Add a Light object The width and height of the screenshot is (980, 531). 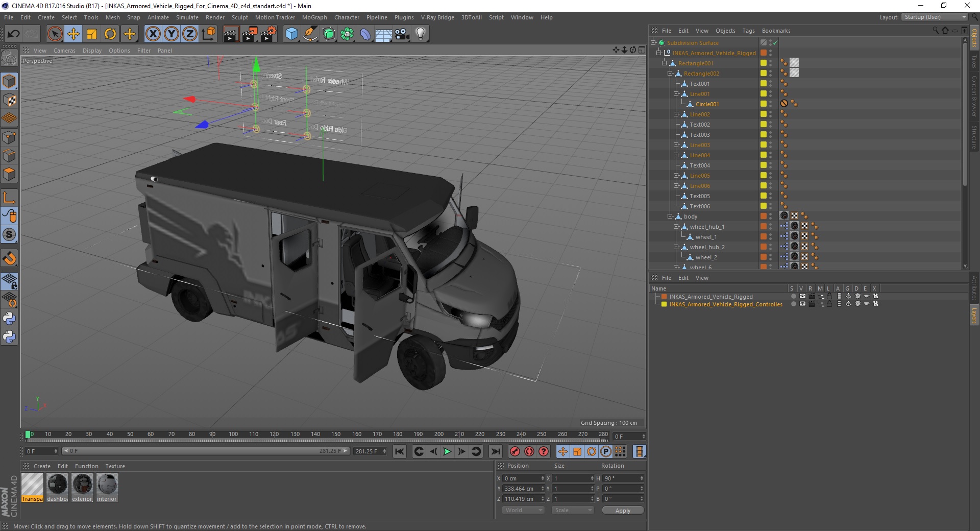(x=420, y=34)
